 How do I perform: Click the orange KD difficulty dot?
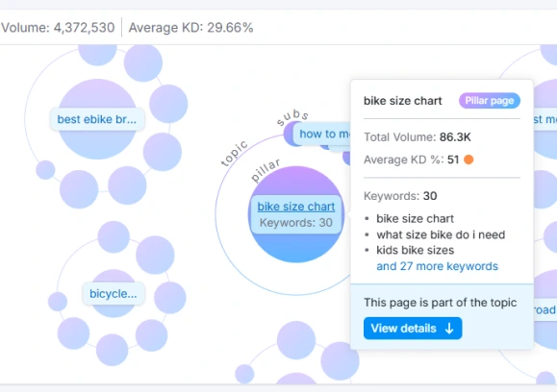[x=468, y=159]
